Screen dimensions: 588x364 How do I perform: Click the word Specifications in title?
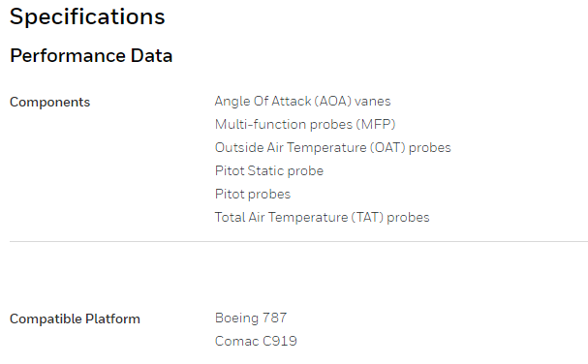(87, 17)
